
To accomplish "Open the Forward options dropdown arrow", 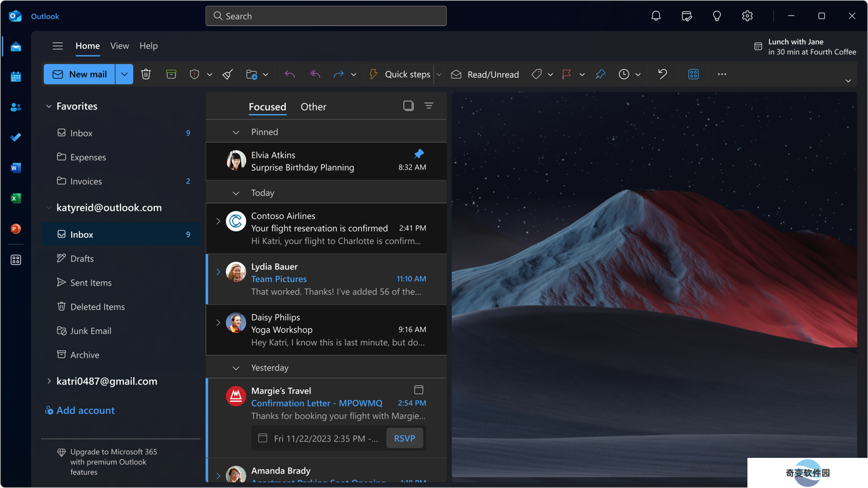I will [x=354, y=75].
